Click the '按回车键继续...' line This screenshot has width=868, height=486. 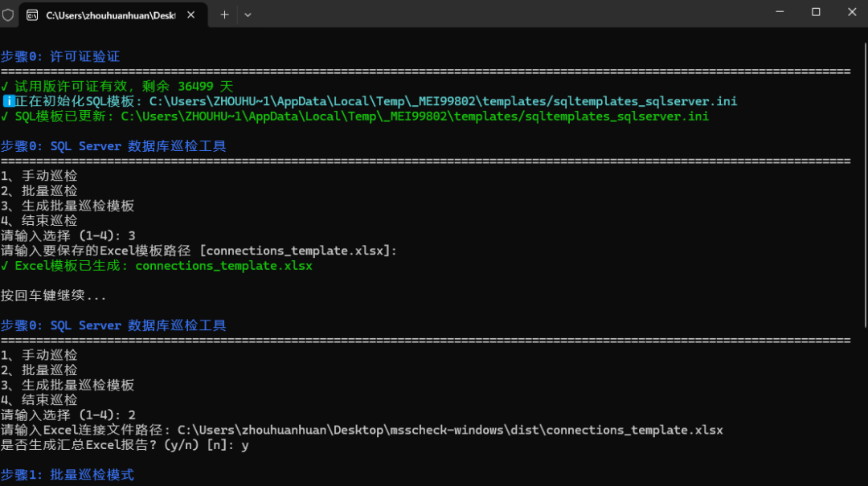click(x=54, y=296)
